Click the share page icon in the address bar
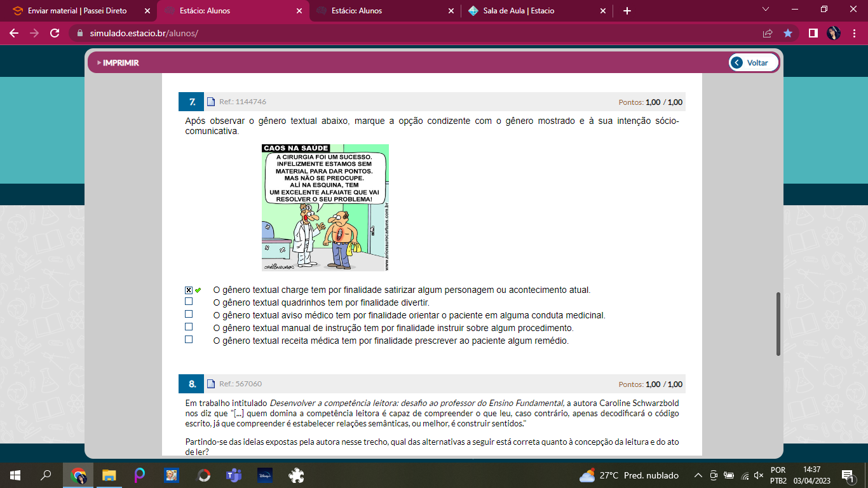The height and width of the screenshot is (488, 868). [768, 33]
